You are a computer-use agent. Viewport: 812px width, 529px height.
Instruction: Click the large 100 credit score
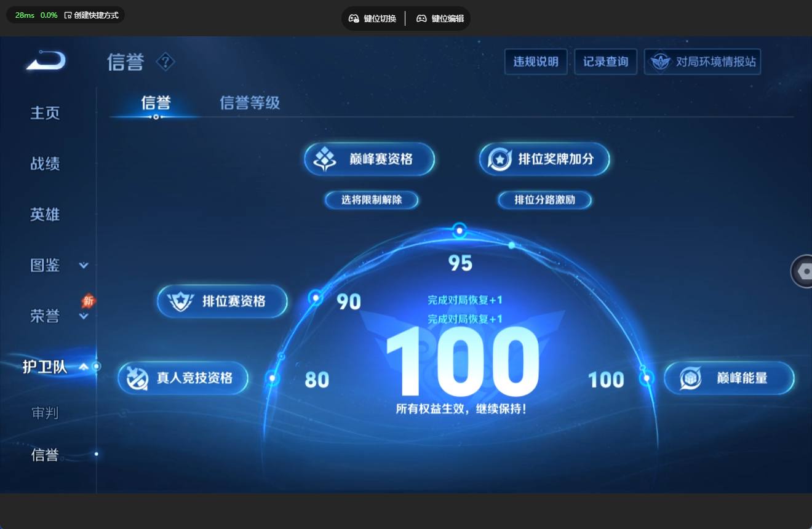point(462,362)
